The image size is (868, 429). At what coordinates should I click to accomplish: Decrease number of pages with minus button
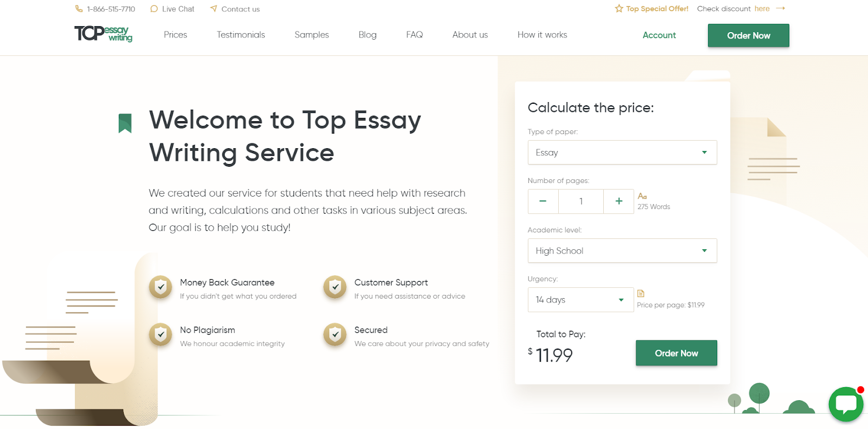(x=542, y=201)
